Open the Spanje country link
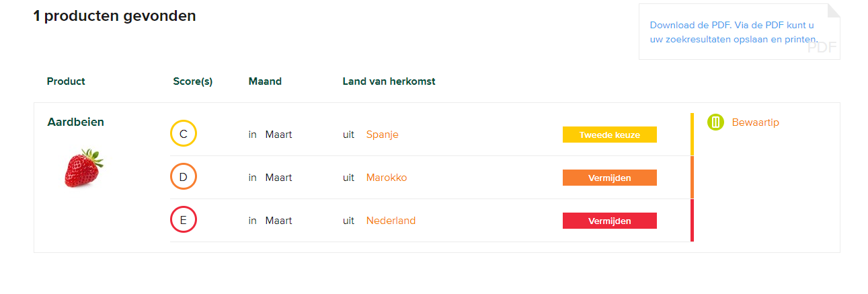The image size is (868, 294). pos(382,135)
